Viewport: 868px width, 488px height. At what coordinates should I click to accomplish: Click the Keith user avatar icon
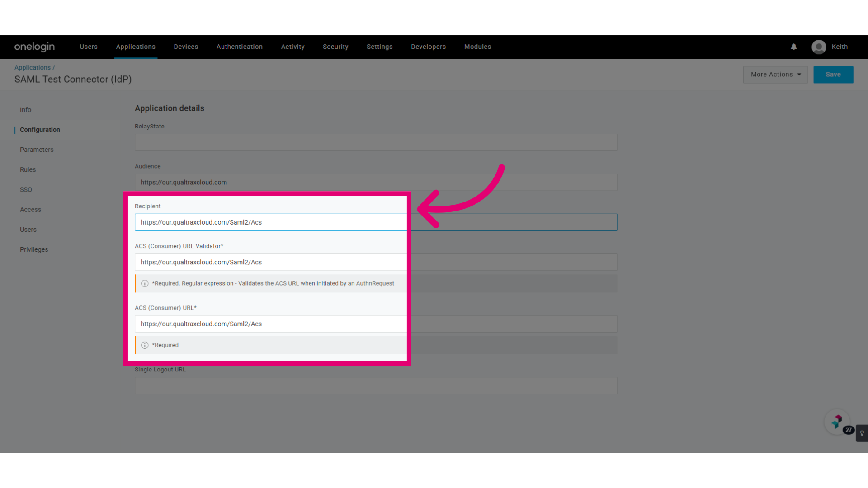click(819, 47)
